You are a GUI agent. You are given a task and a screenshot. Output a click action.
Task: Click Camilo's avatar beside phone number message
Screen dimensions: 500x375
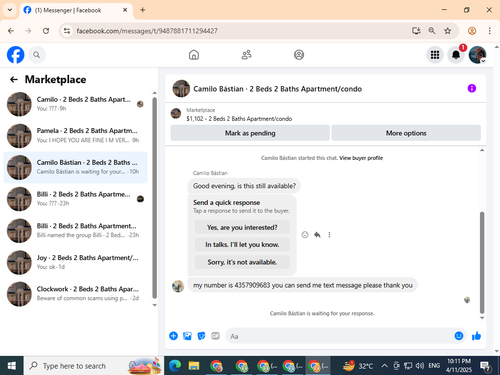click(178, 286)
